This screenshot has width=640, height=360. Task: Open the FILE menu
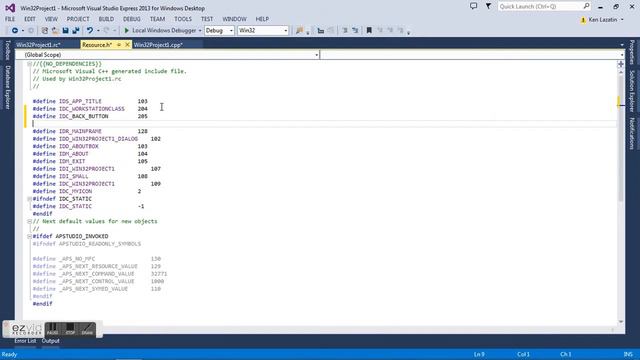click(x=10, y=19)
